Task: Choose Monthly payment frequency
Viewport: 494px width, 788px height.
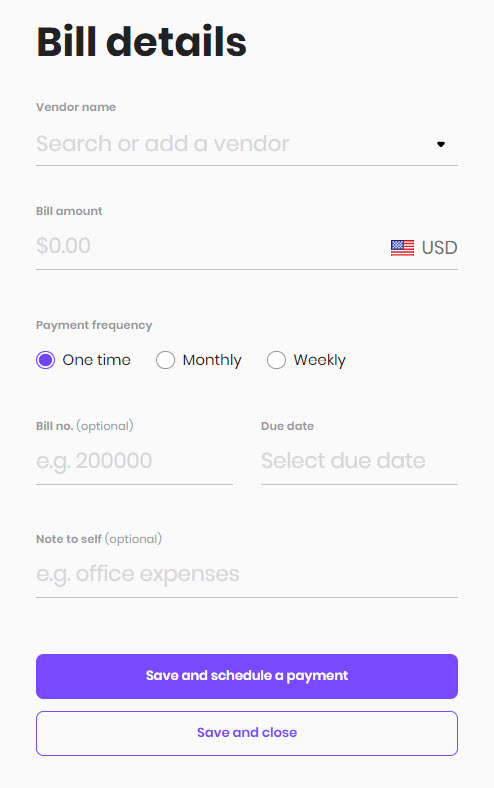Action: coord(165,360)
